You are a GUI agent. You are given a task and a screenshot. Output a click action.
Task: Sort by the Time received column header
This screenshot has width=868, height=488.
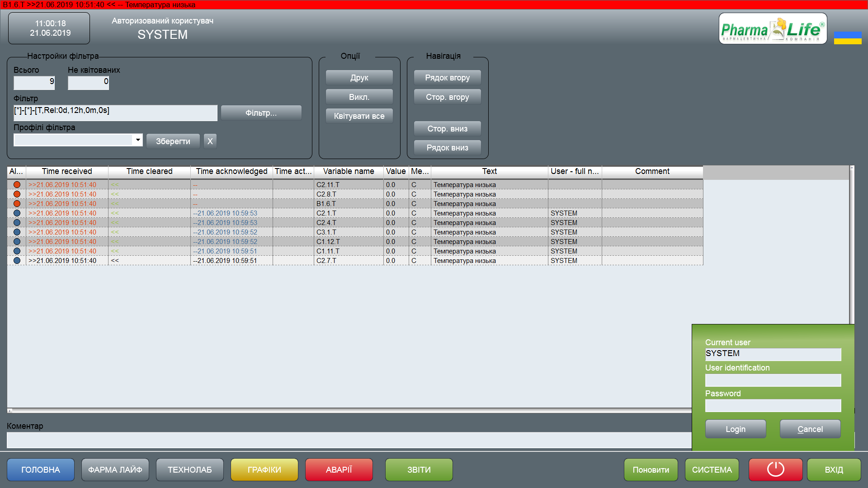[67, 171]
